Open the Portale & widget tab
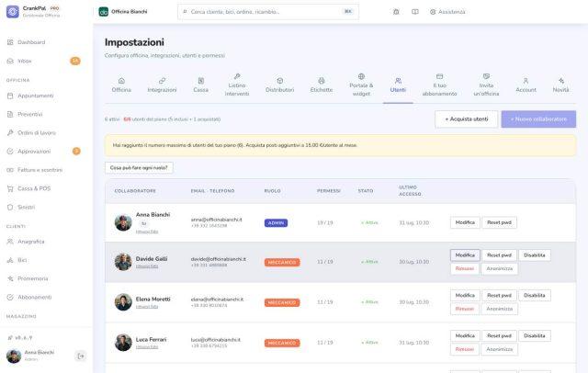Image resolution: width=588 pixels, height=373 pixels. click(x=361, y=85)
